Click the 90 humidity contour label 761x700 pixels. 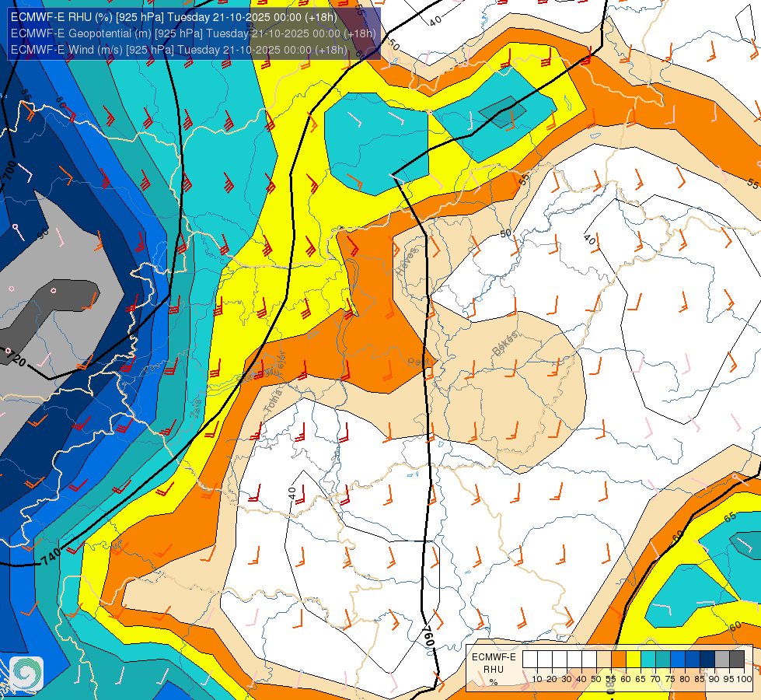43,233
